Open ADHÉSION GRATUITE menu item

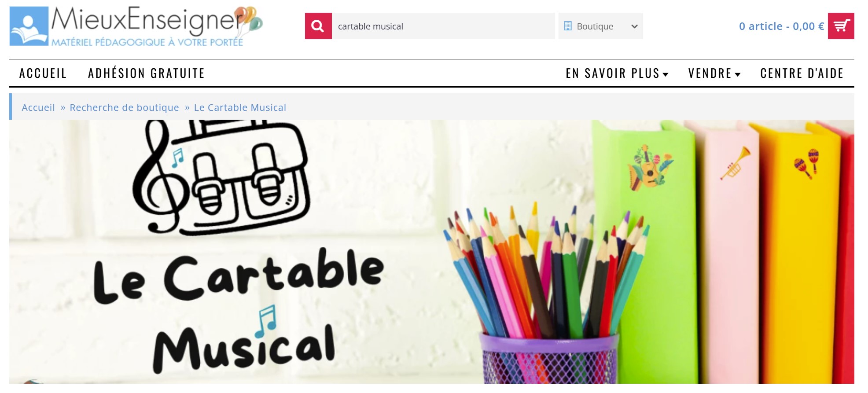(x=147, y=73)
